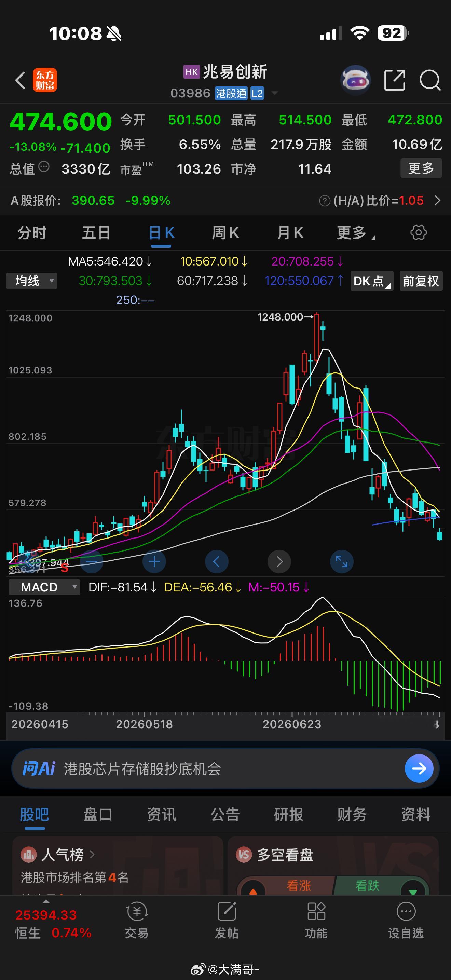Switch to 周K chart tab
The width and height of the screenshot is (451, 980).
pos(225,232)
